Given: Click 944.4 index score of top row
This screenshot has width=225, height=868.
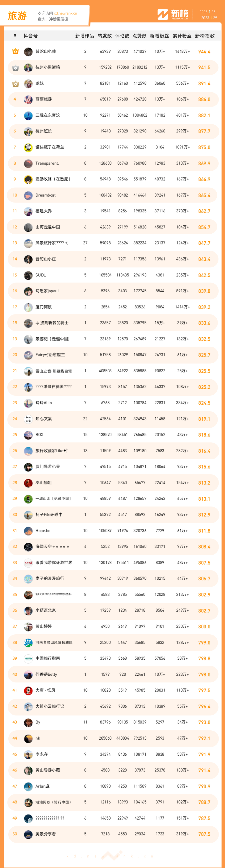Looking at the screenshot, I should click(x=204, y=52).
